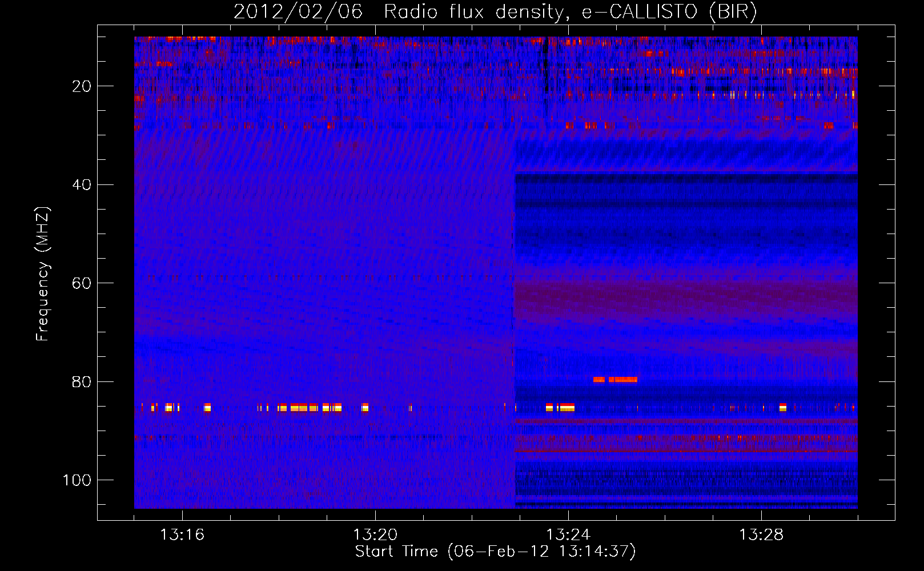Click the '20' frequency tick label
This screenshot has width=924, height=571.
point(82,86)
